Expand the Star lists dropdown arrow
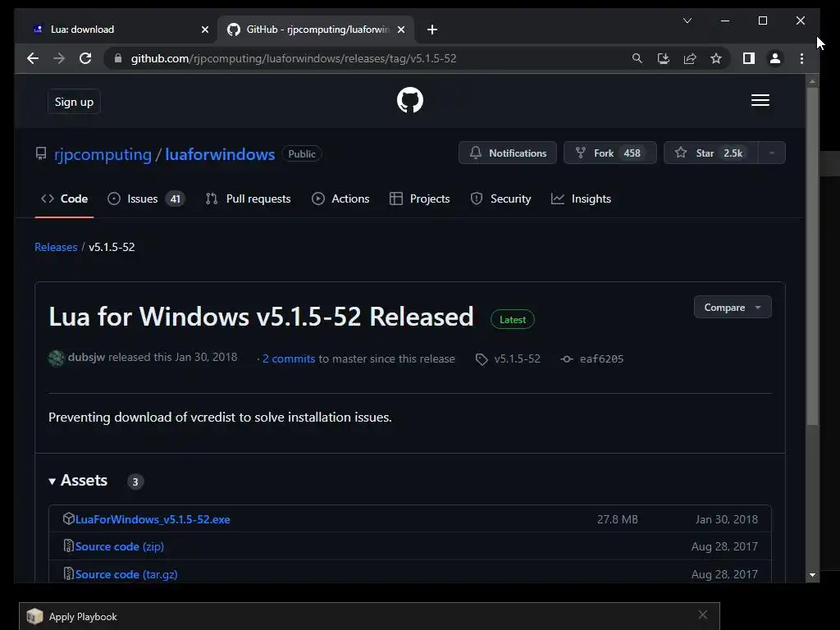Screen dimensions: 840x630 (772, 153)
